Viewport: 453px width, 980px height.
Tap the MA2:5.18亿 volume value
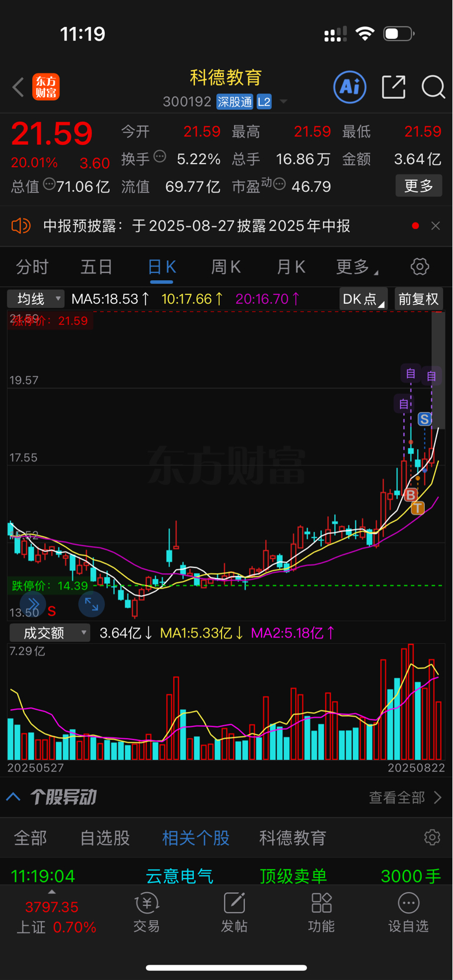tap(293, 633)
